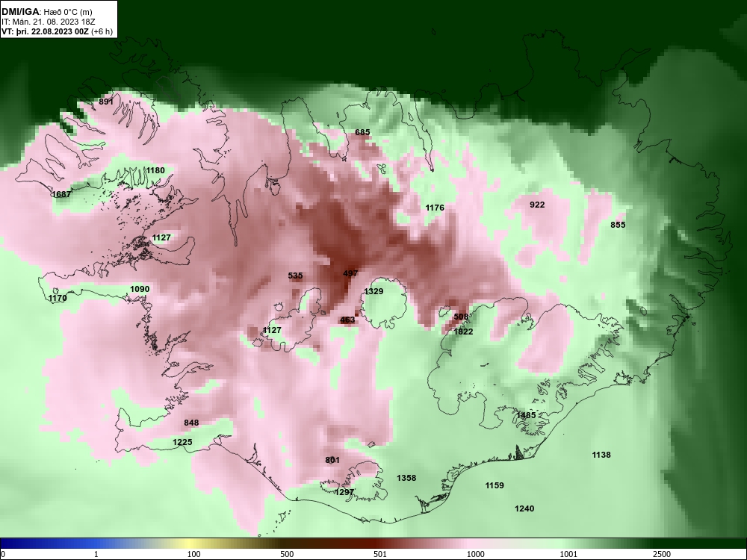Select the 1822 height value

click(x=463, y=332)
